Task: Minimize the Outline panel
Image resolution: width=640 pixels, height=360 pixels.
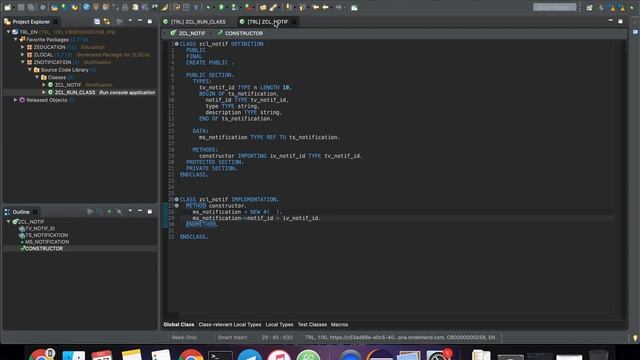Action: pos(140,211)
